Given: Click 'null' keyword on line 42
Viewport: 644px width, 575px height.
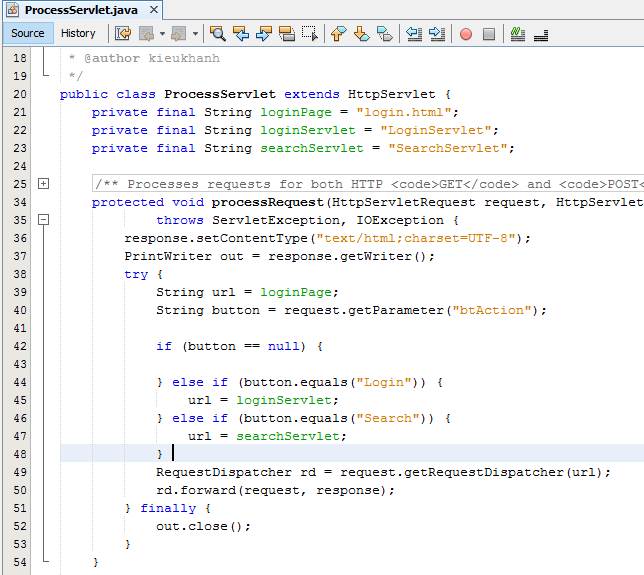Looking at the screenshot, I should tap(284, 346).
